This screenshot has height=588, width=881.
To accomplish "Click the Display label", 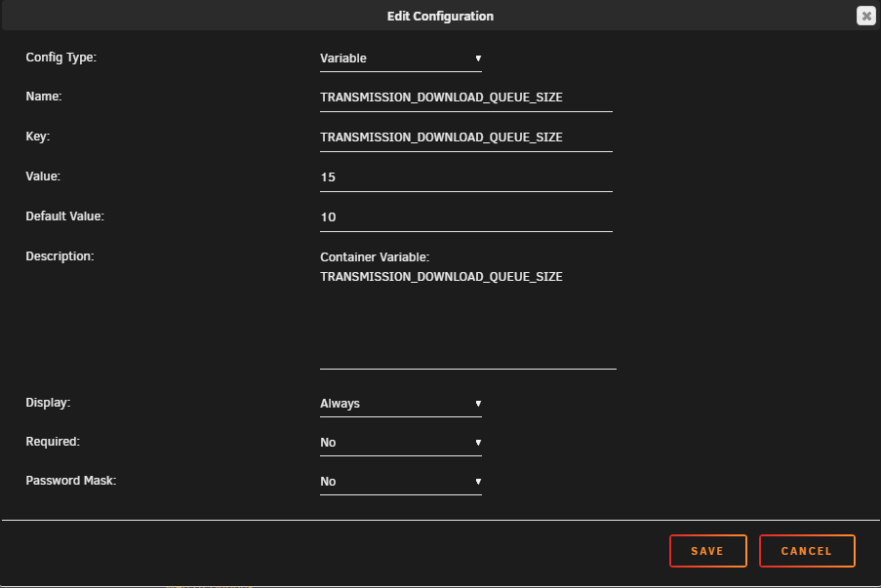I will (48, 403).
